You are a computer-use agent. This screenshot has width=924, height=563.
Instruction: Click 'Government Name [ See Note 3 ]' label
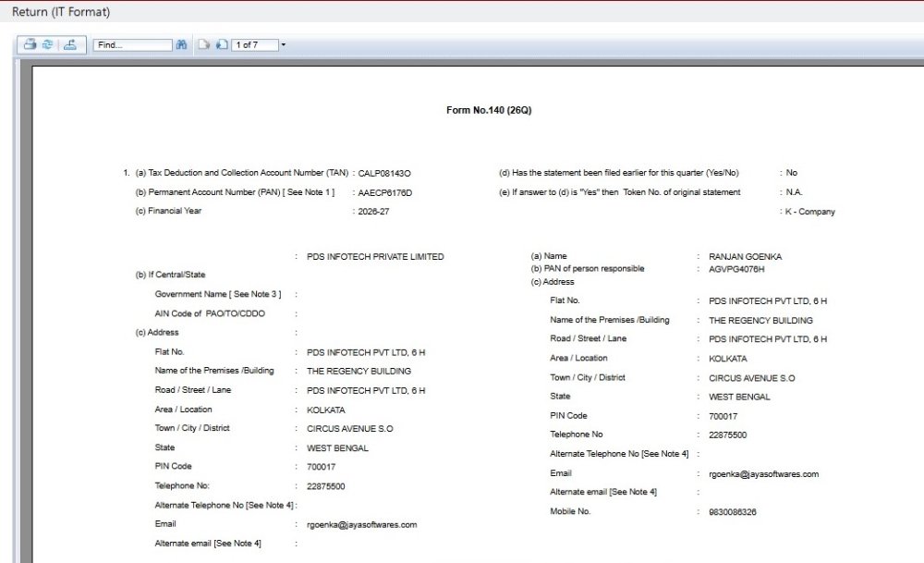pos(218,294)
